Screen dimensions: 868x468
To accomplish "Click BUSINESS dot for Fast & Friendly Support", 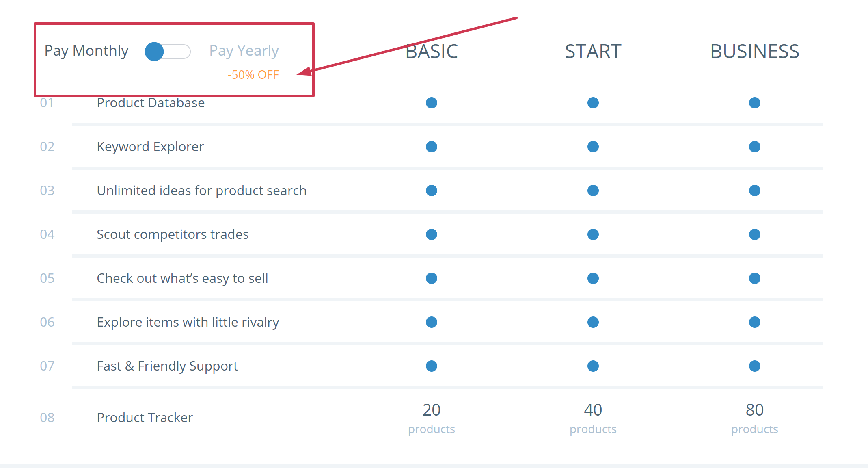I will point(754,366).
